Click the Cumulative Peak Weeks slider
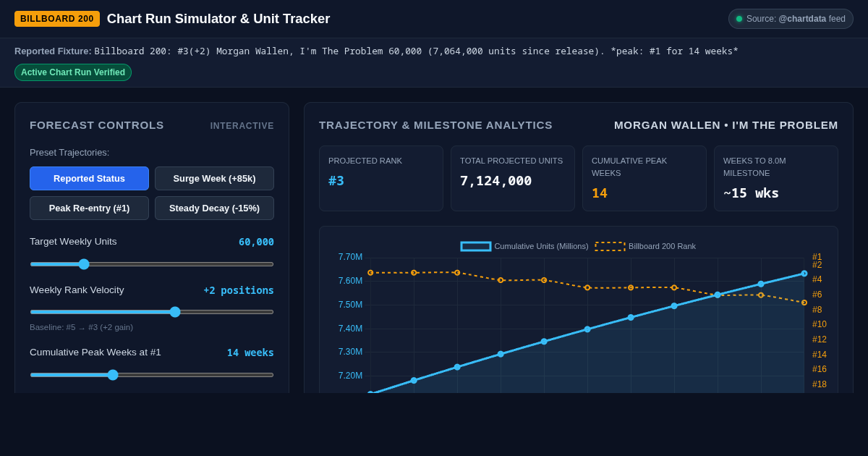Screen dimensions: 868x456 click(x=152, y=375)
